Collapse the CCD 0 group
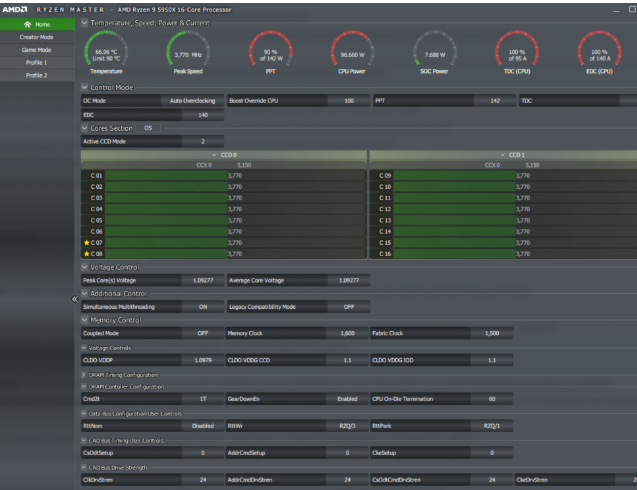The height and width of the screenshot is (490, 637). click(x=214, y=155)
